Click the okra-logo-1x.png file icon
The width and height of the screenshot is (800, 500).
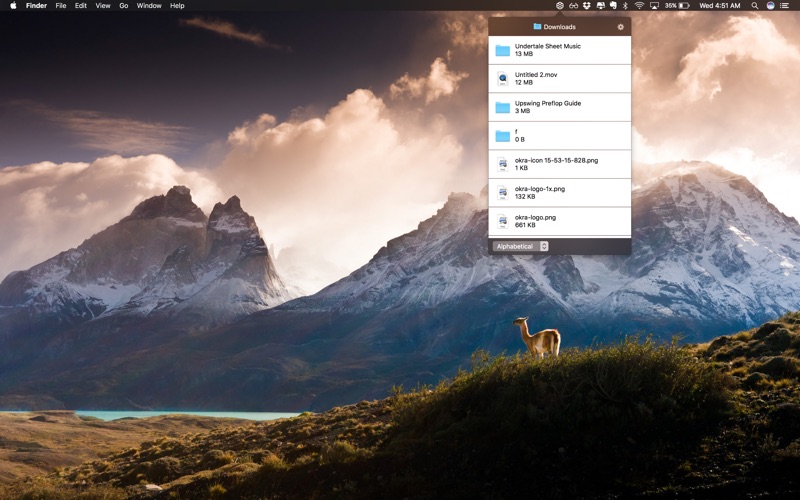pos(503,193)
